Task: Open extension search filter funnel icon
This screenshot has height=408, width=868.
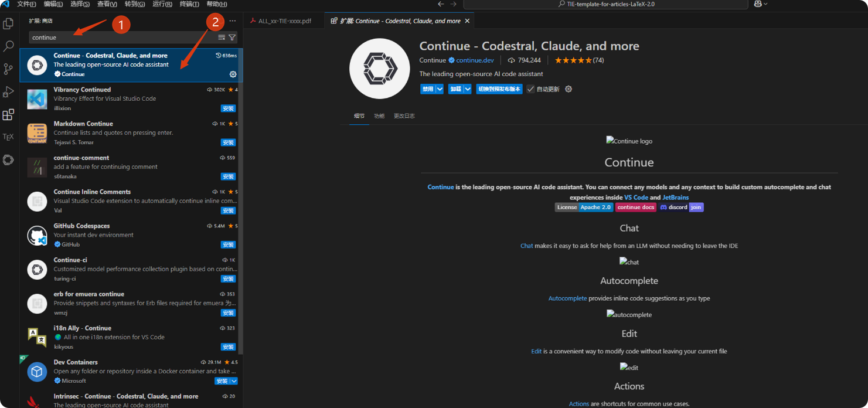Action: [232, 38]
